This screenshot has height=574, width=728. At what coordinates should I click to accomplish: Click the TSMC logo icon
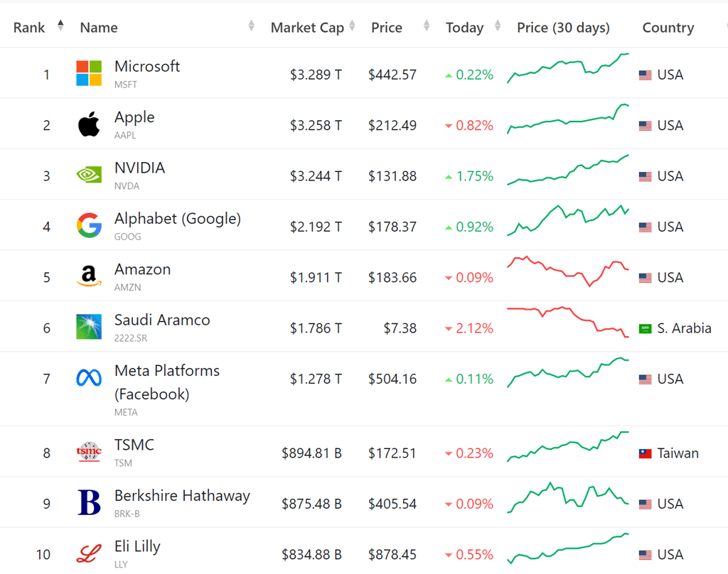(x=89, y=452)
